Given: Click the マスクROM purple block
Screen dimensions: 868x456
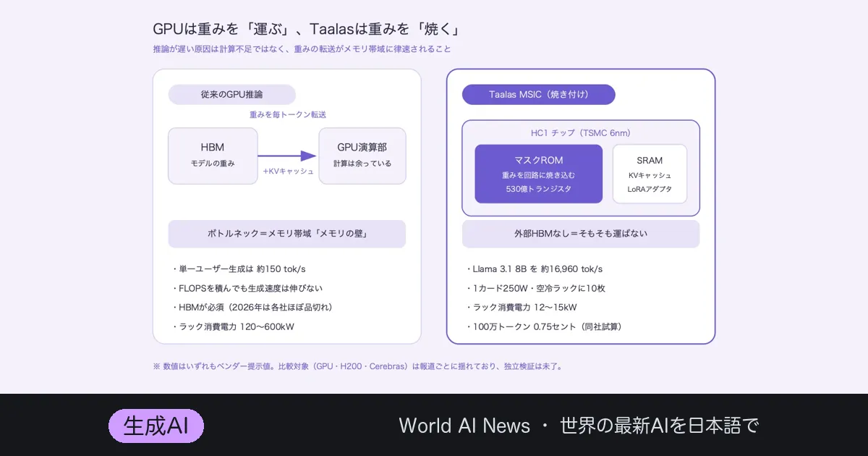Looking at the screenshot, I should (539, 174).
